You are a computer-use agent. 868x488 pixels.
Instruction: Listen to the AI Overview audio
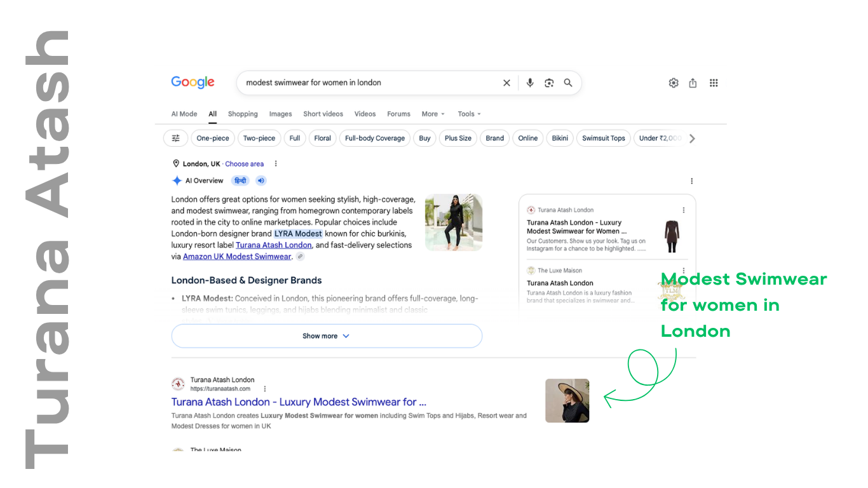click(x=261, y=180)
